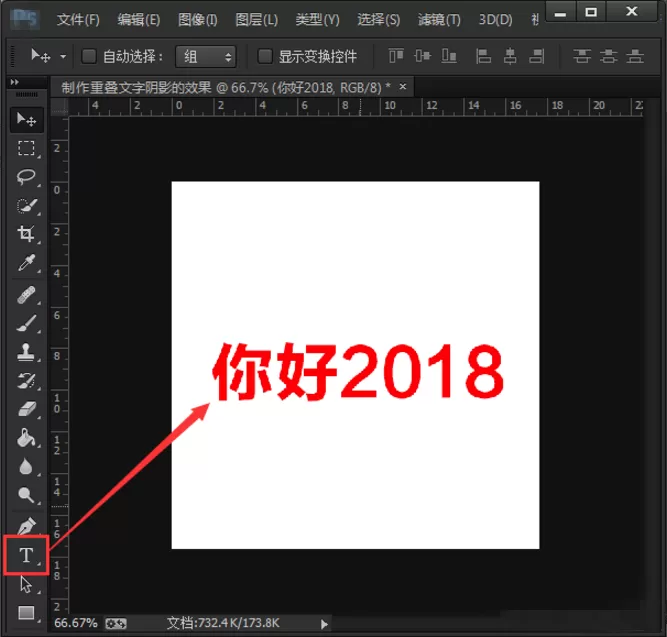Minimize the Photoshop window
Screen dimensions: 667x637
[x=561, y=12]
